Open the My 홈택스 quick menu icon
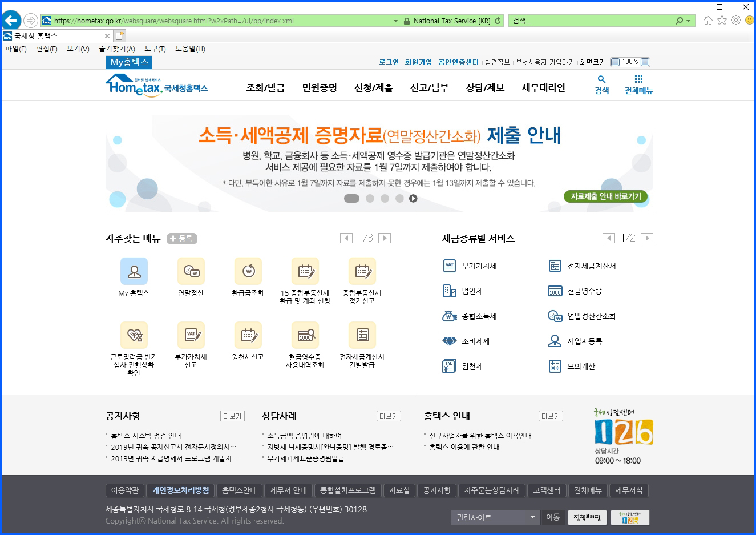 point(134,271)
